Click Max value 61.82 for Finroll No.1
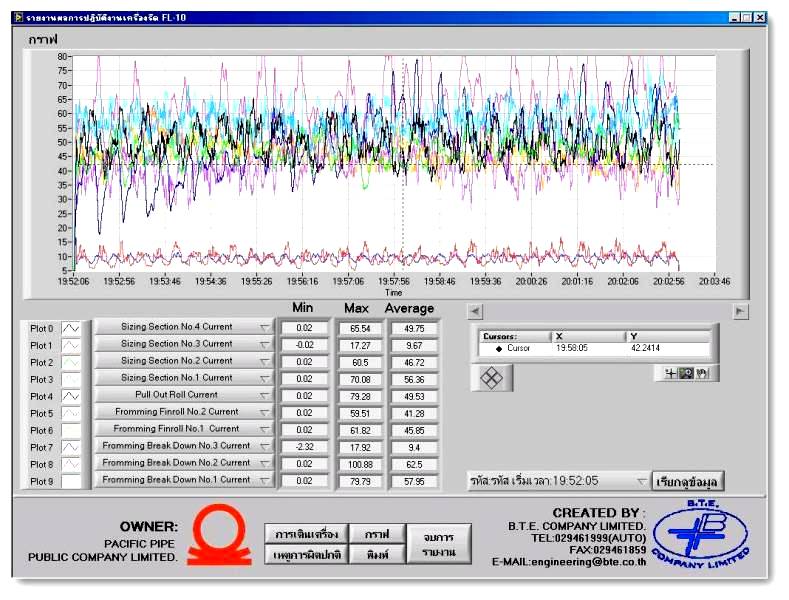Screen dimensions: 789x600 coord(360,430)
